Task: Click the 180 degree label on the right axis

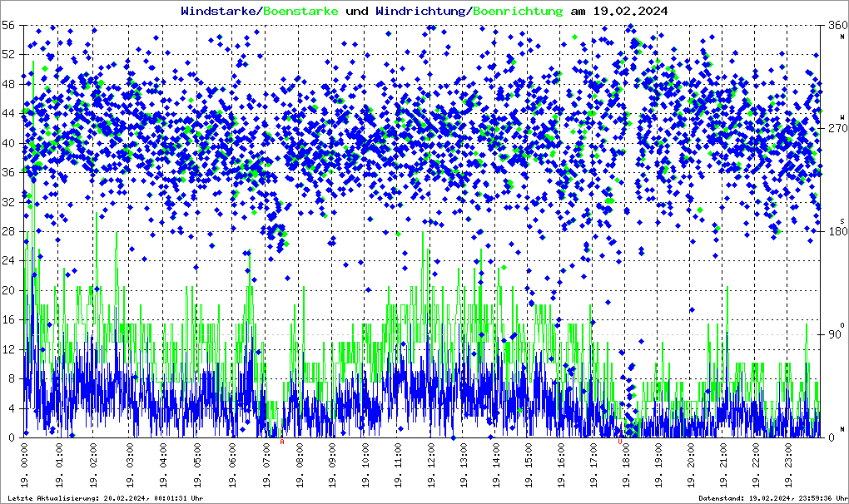Action: [x=835, y=232]
